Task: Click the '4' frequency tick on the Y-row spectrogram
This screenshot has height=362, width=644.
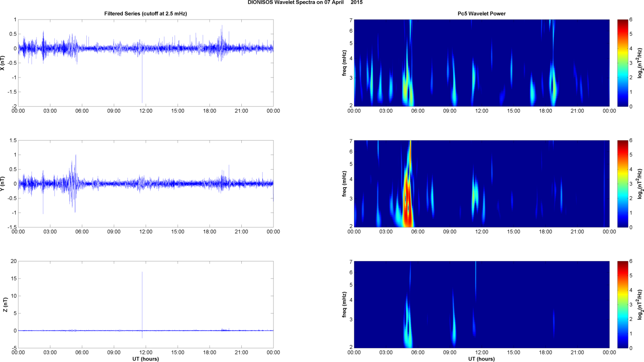Action: (x=351, y=179)
